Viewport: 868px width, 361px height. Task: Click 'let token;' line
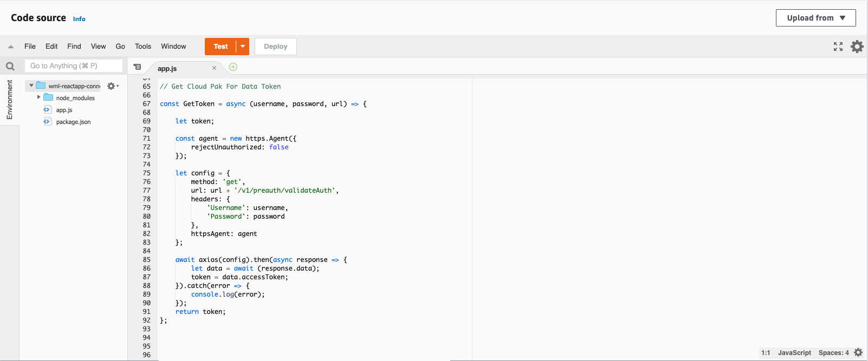pyautogui.click(x=195, y=121)
